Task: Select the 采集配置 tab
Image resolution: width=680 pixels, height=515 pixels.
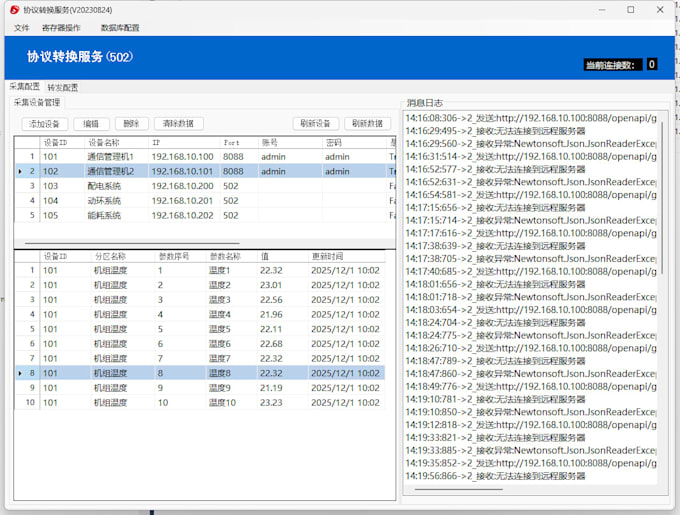Action: click(x=25, y=86)
